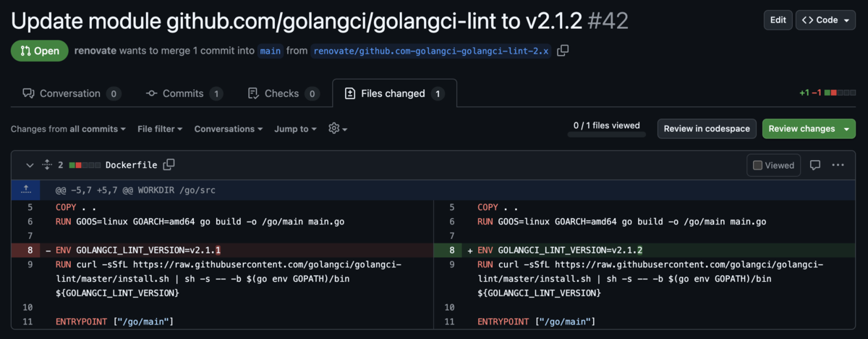Click the 0 / 1 files viewed progress

[607, 128]
